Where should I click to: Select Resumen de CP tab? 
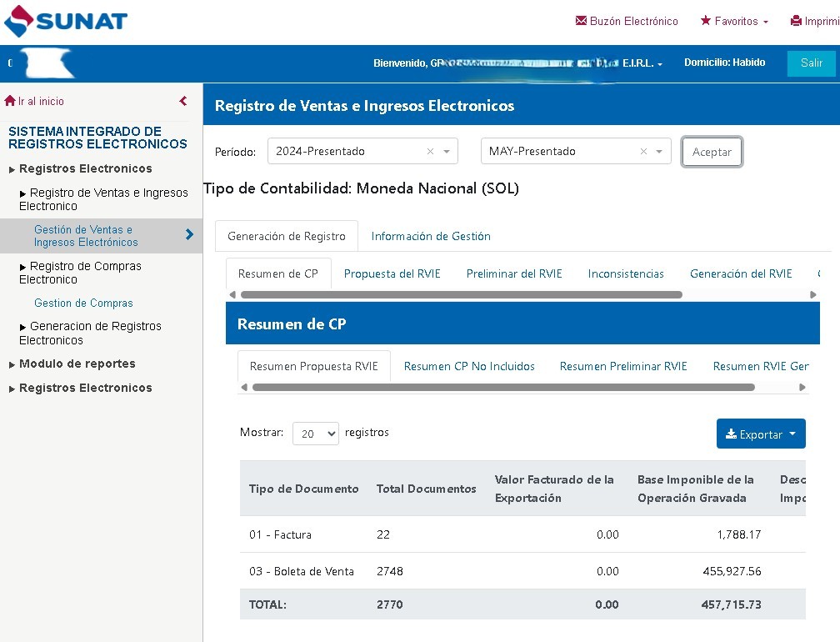[278, 273]
